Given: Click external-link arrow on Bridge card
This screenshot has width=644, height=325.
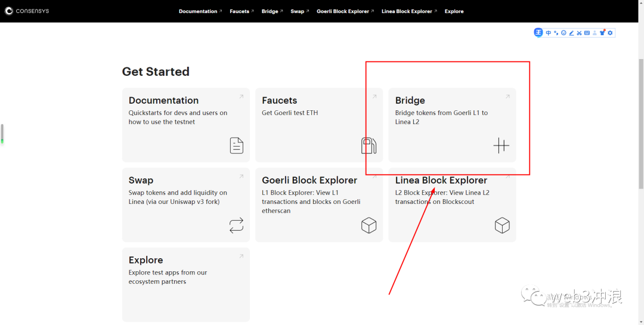Looking at the screenshot, I should point(507,97).
